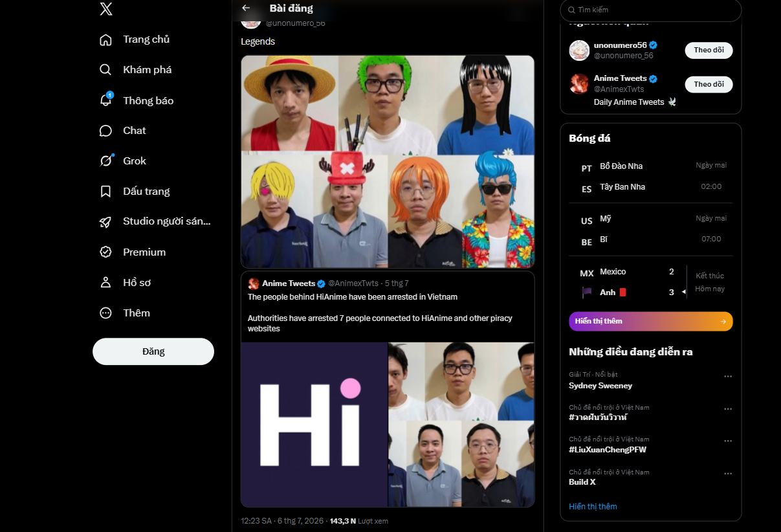
Task: Click Bóng đá section heading
Action: click(589, 138)
